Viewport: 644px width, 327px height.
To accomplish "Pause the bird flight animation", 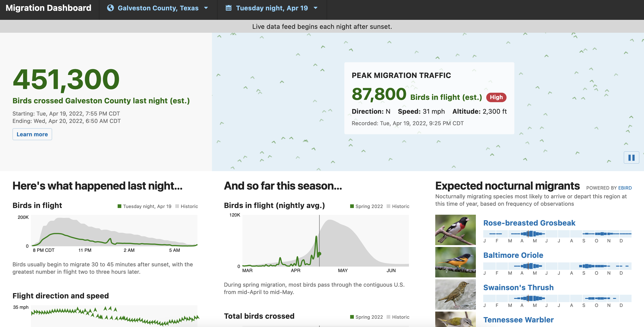I will click(x=631, y=158).
